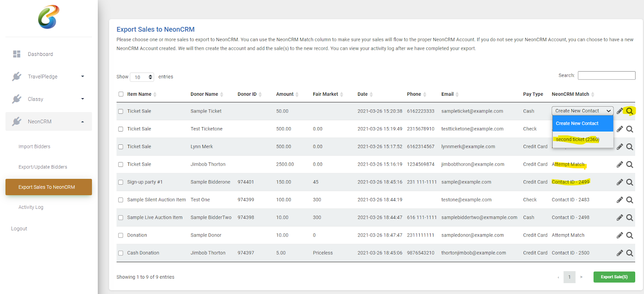Sort by Item Name column arrows
Image resolution: width=644 pixels, height=294 pixels.
[x=155, y=95]
